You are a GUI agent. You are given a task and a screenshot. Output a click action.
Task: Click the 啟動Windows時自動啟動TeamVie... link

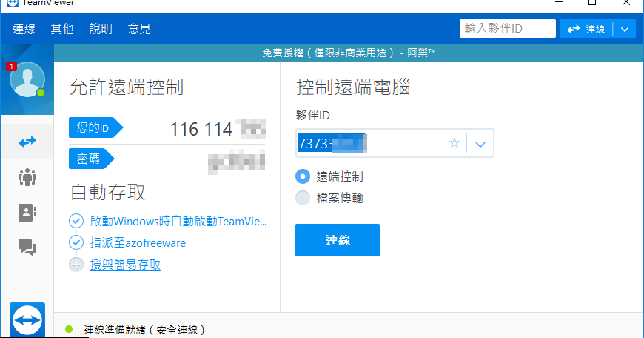pyautogui.click(x=178, y=221)
